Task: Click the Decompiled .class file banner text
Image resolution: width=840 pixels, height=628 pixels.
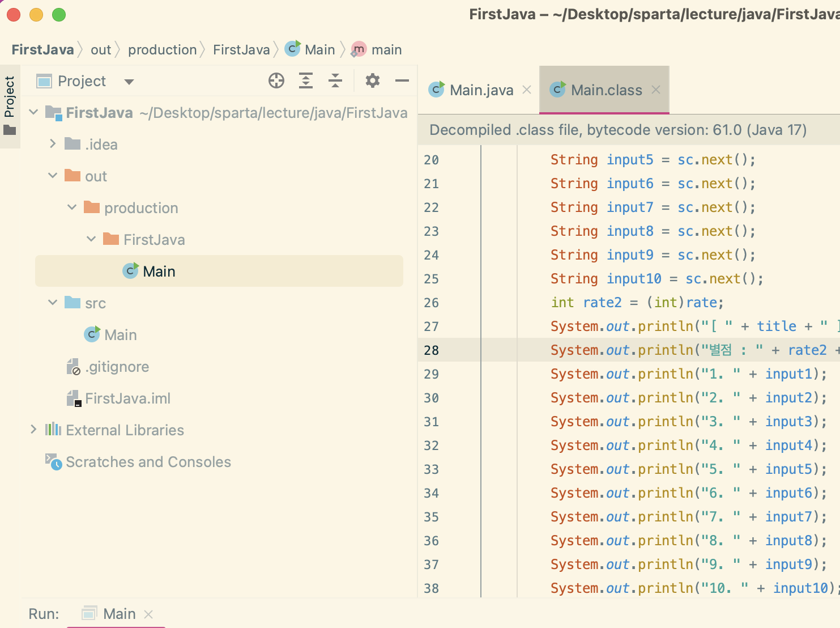Action: [618, 130]
